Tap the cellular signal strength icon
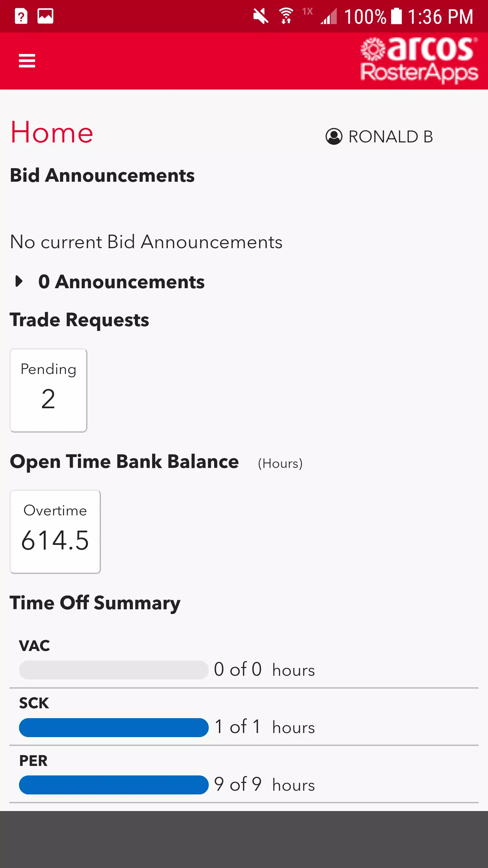This screenshot has width=488, height=868. tap(329, 16)
